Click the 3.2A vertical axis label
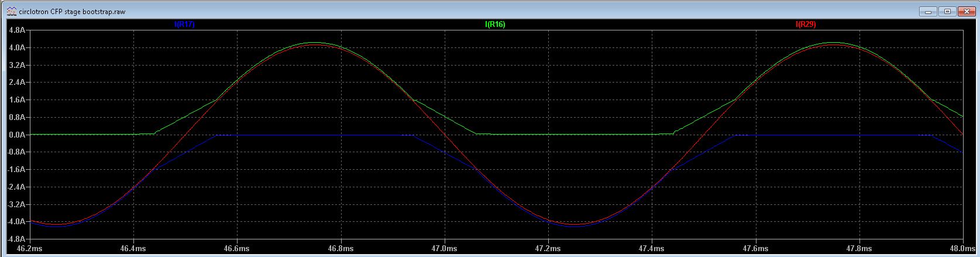 [18, 65]
